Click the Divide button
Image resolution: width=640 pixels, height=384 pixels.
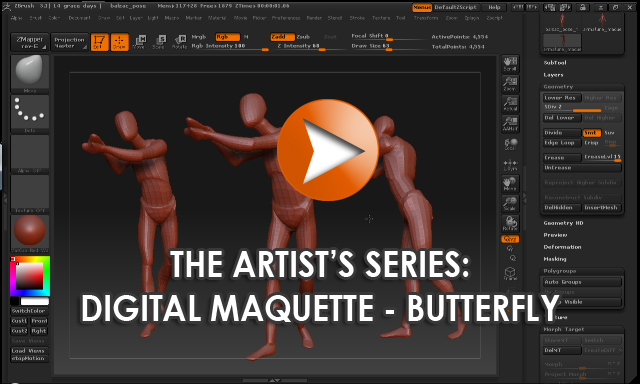(562, 133)
